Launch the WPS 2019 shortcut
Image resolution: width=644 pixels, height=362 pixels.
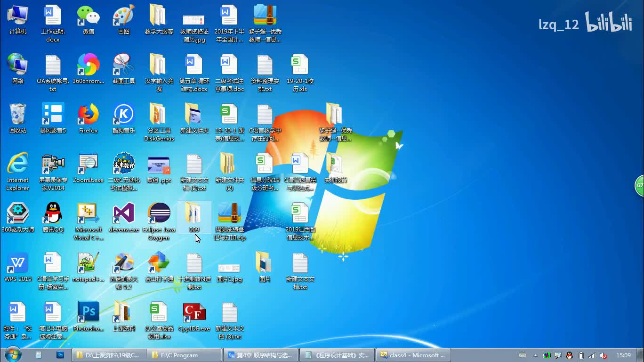(x=17, y=263)
